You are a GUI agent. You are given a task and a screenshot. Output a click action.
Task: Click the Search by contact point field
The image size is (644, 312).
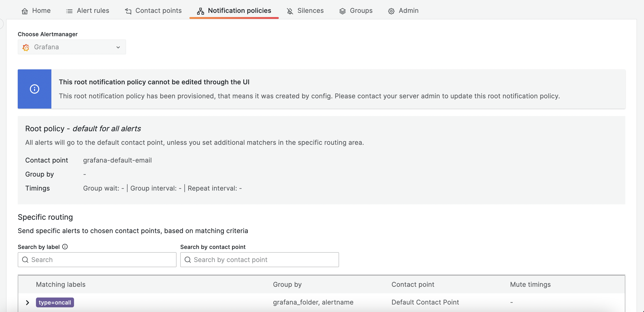pos(259,260)
